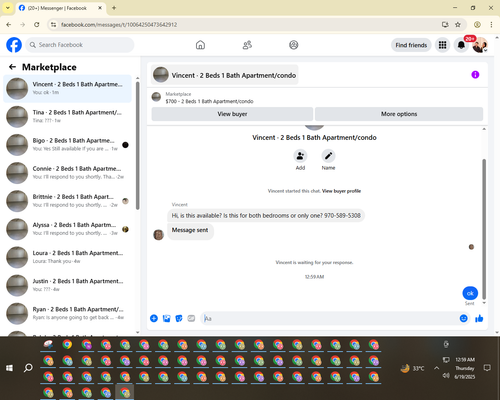Click the address bar URL
500x400 pixels.
pos(119,25)
